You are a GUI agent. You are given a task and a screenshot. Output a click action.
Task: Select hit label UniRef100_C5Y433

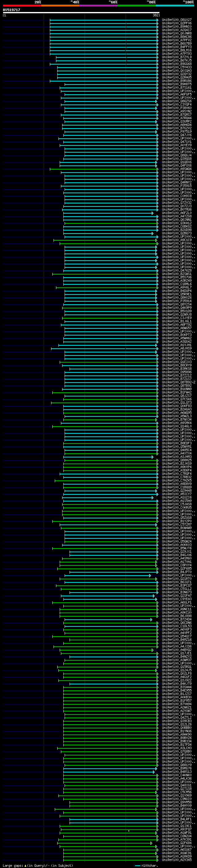177,67
